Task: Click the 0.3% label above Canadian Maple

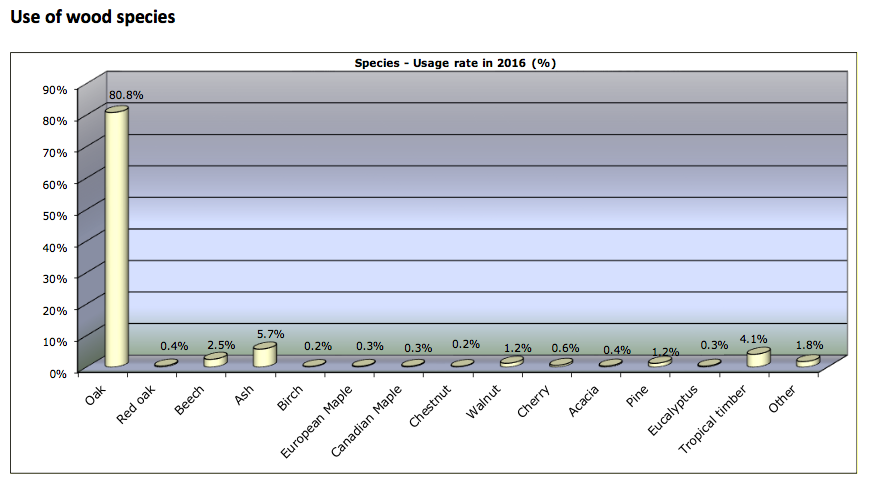Action: (x=418, y=348)
